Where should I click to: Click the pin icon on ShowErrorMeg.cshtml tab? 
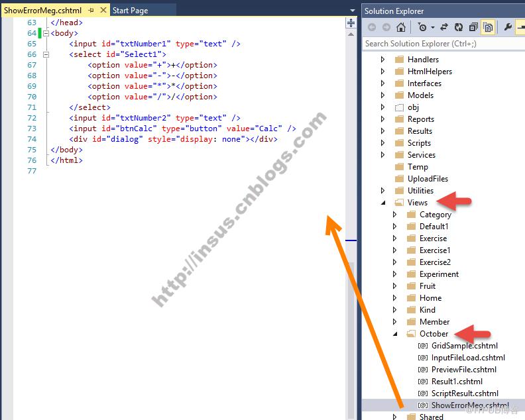point(91,11)
